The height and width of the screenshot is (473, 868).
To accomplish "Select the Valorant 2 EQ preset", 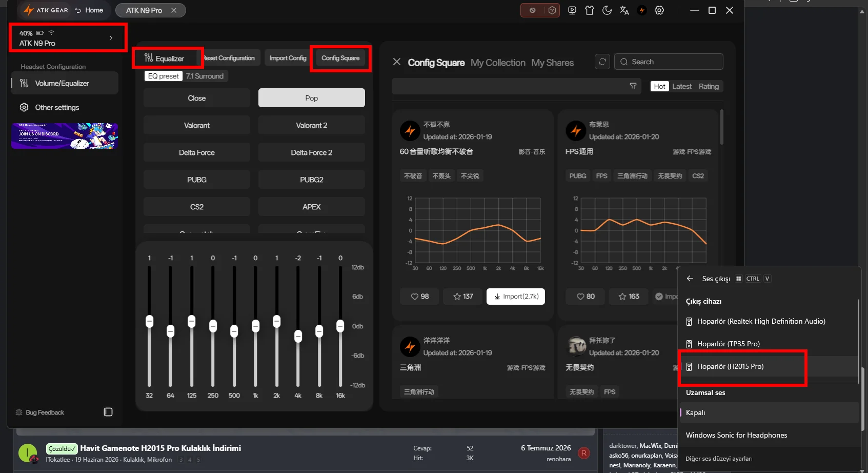I will (312, 125).
